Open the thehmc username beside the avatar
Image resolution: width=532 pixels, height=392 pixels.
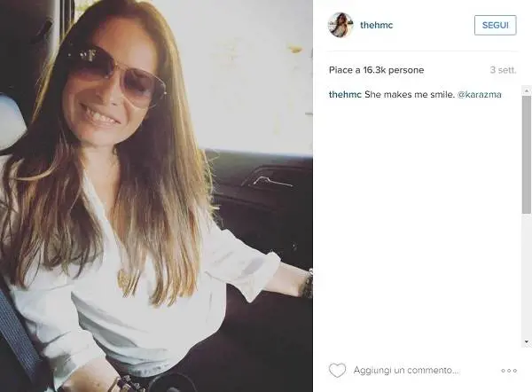(x=376, y=25)
